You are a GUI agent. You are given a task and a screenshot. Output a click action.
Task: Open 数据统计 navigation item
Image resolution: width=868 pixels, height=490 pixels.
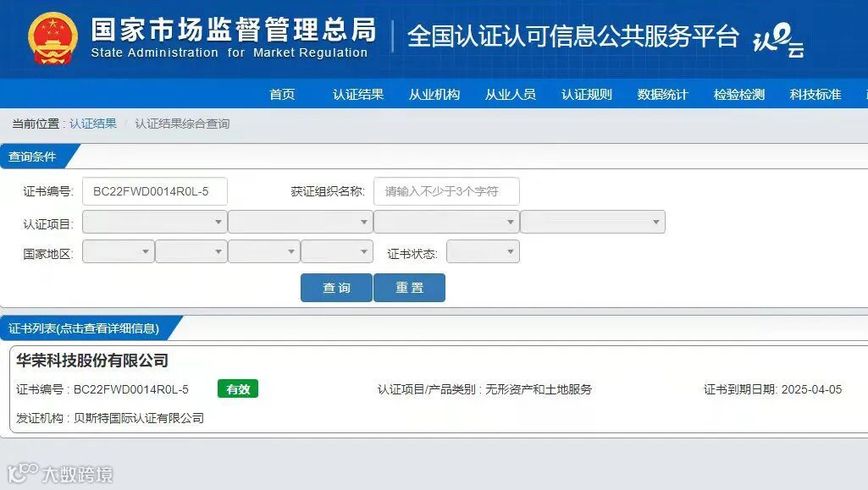pos(662,94)
